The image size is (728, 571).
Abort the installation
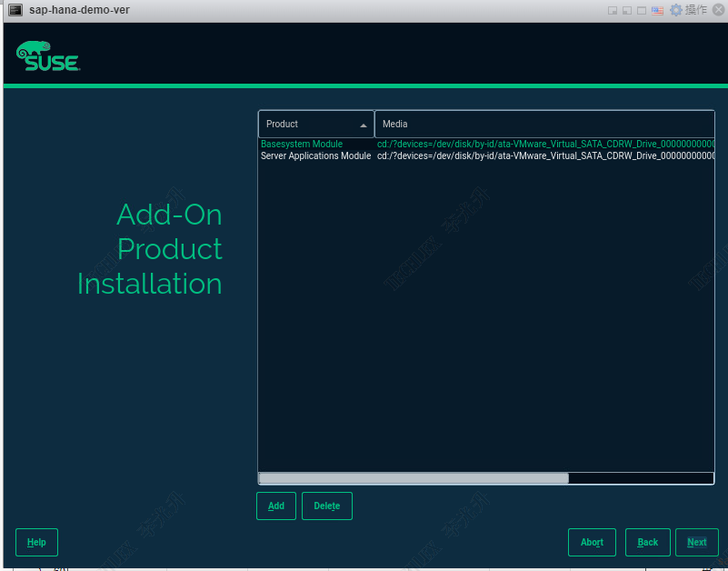coord(592,542)
